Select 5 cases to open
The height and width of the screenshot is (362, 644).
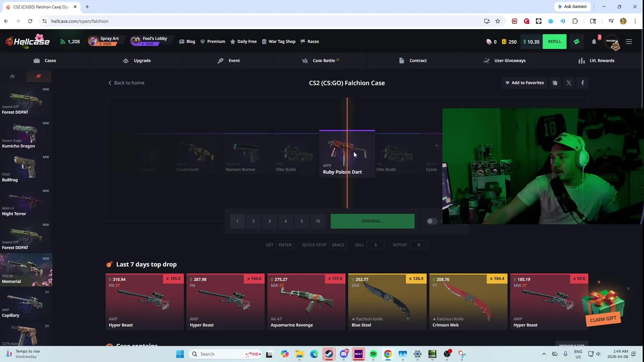coord(302,221)
